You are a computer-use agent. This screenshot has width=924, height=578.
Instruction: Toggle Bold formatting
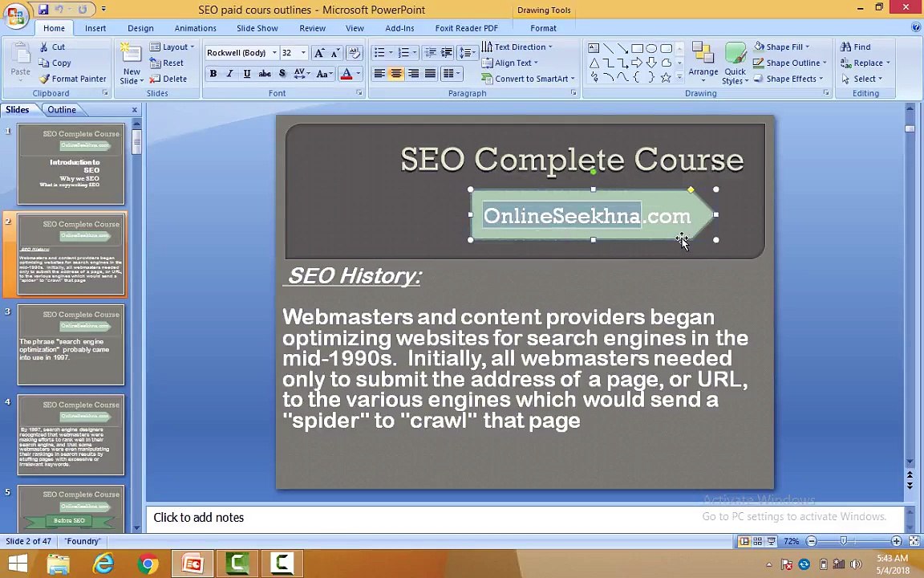(x=213, y=73)
